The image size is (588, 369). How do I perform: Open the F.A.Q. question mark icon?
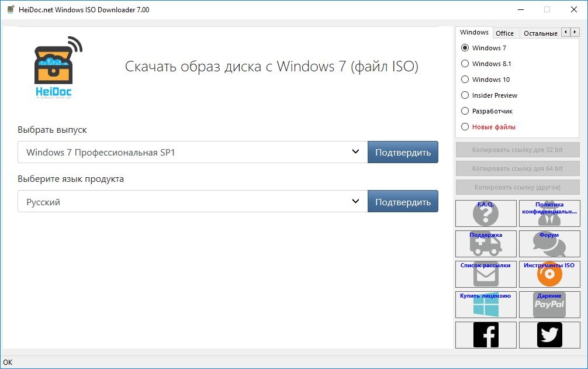pyautogui.click(x=486, y=214)
